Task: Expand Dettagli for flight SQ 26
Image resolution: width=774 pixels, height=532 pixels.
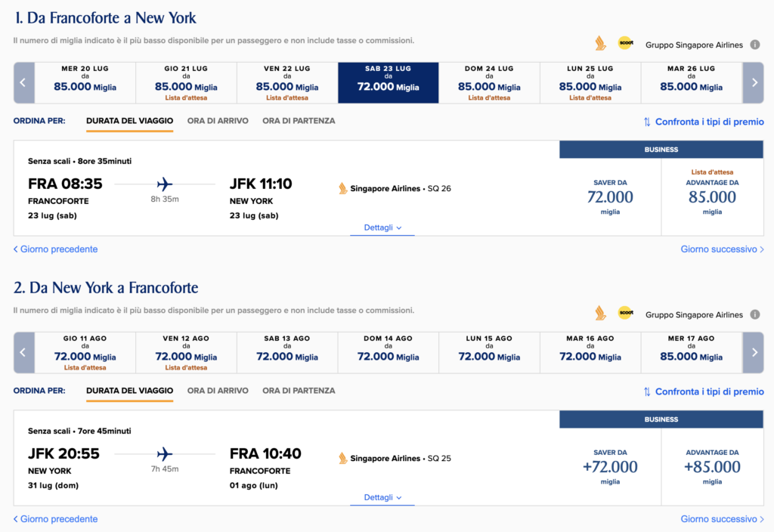Action: [x=382, y=227]
